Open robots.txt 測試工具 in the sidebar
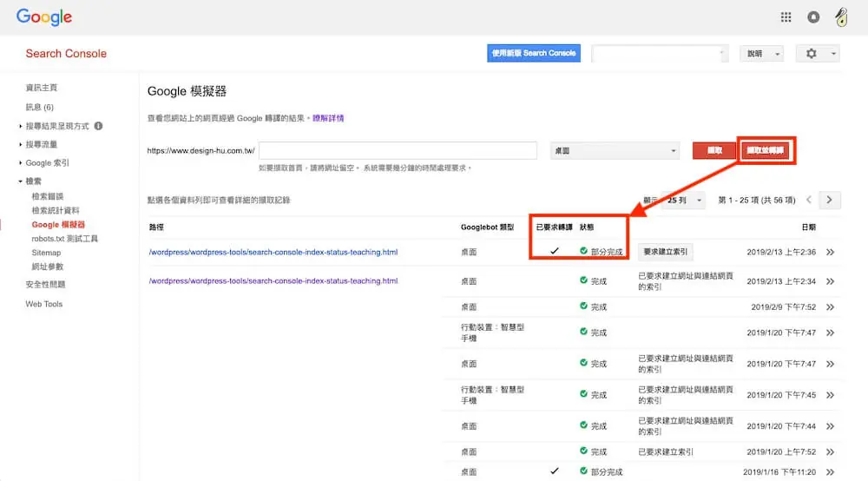Screen dimensions: 868x481 [x=65, y=239]
